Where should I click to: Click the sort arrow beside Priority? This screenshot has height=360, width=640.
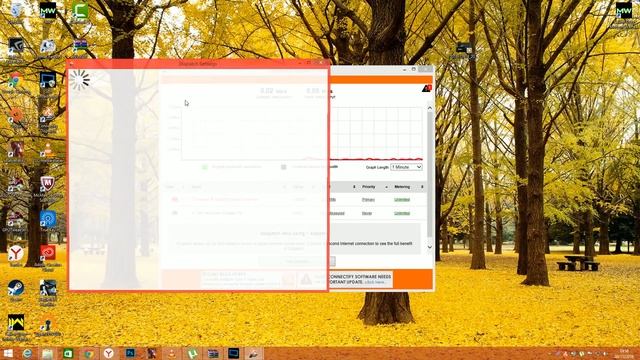tap(387, 187)
